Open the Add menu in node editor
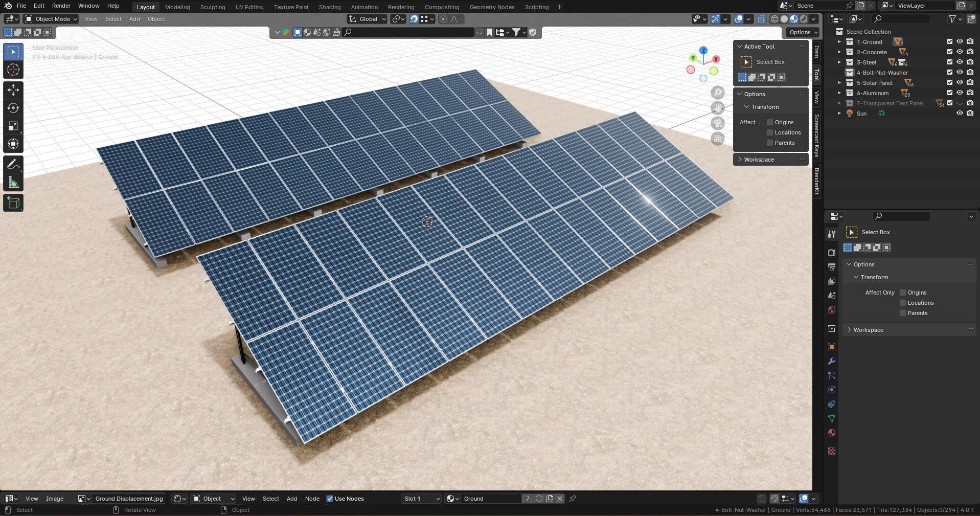The width and height of the screenshot is (980, 516). click(x=292, y=499)
